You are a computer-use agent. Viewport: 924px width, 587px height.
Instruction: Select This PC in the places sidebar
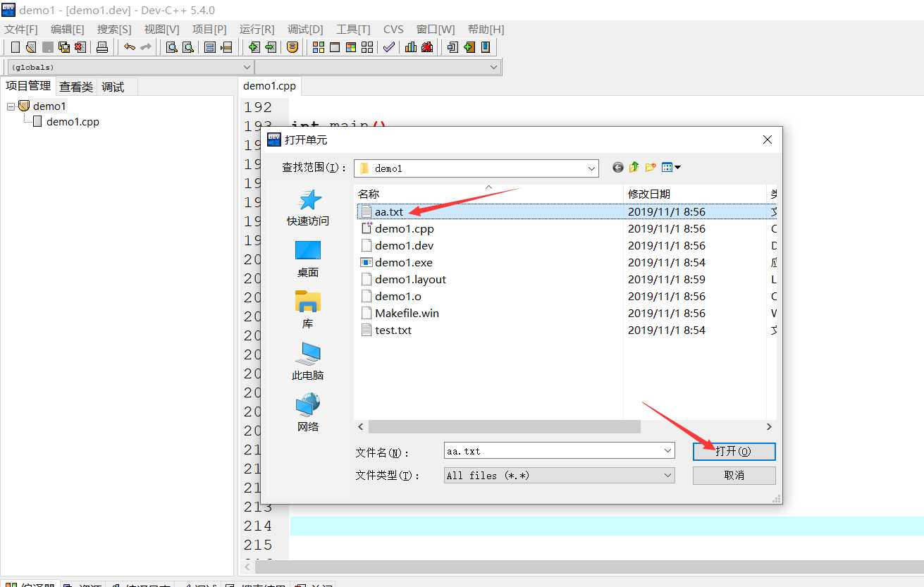coord(308,362)
